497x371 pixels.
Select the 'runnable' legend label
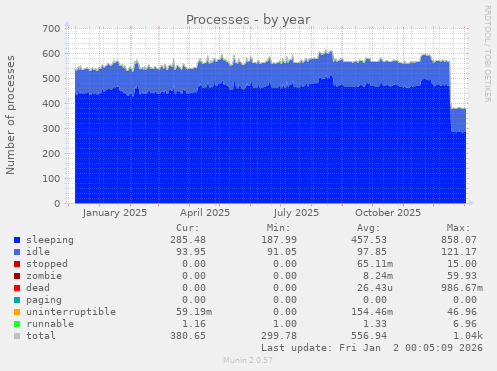click(x=50, y=324)
